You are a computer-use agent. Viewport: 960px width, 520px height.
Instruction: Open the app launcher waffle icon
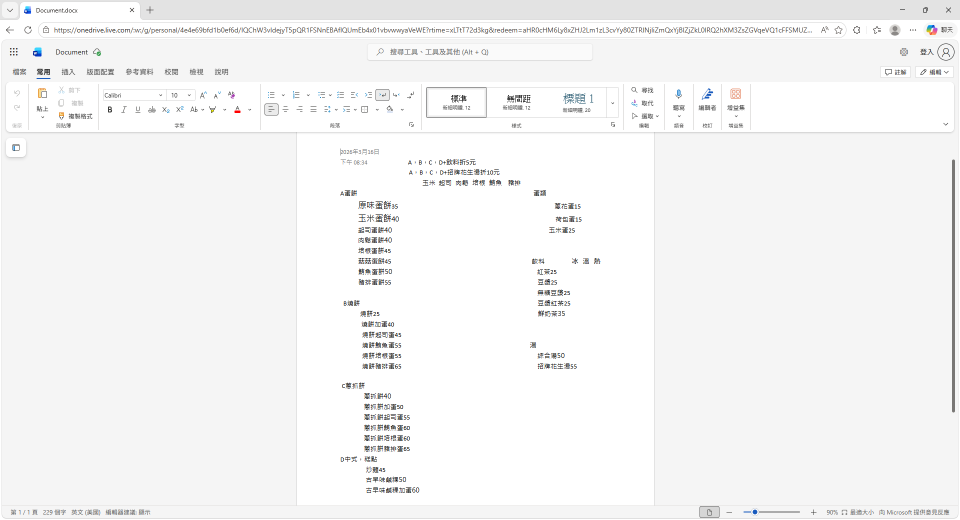14,52
